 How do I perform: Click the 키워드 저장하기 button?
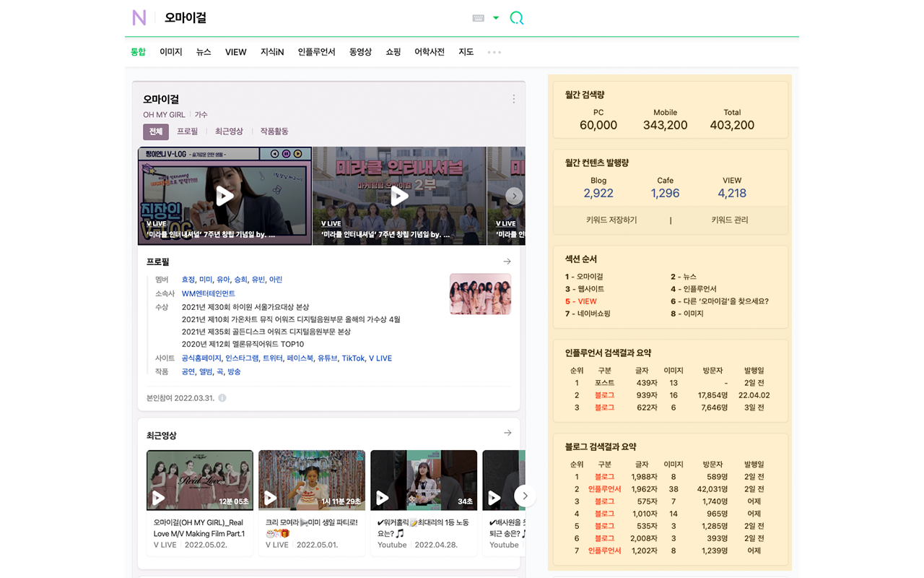(610, 220)
